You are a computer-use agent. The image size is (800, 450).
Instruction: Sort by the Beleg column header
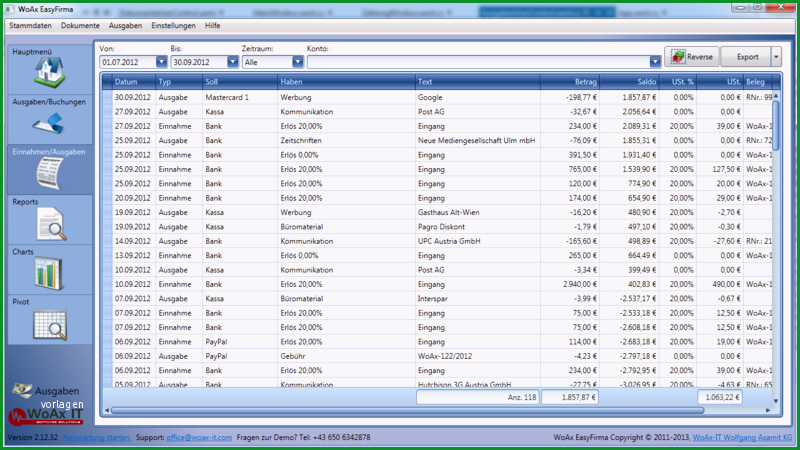[758, 82]
